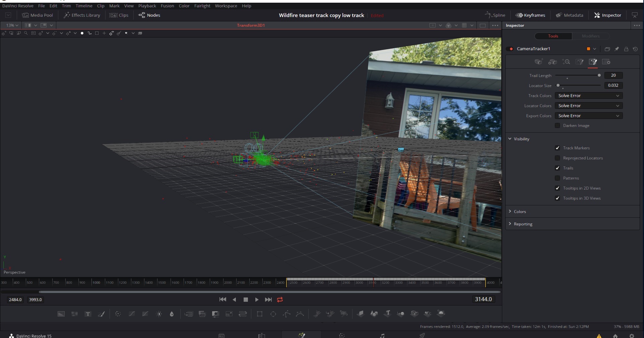Add the Text 3D tool
This screenshot has height=338, width=644.
(x=387, y=314)
